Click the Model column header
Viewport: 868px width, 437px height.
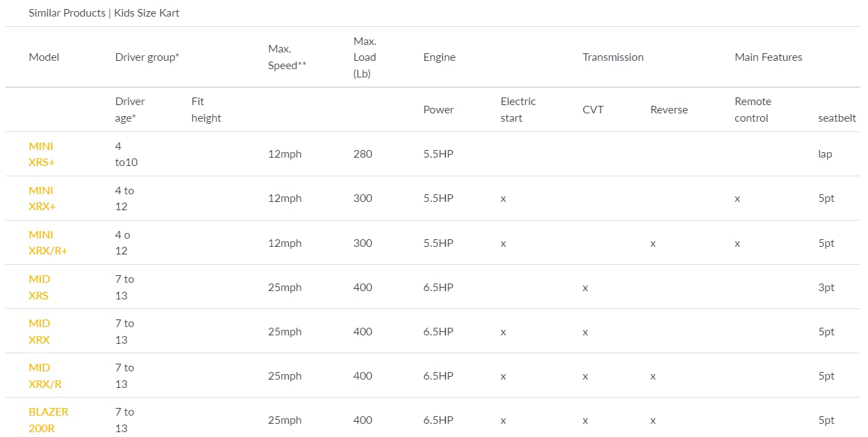pyautogui.click(x=44, y=57)
